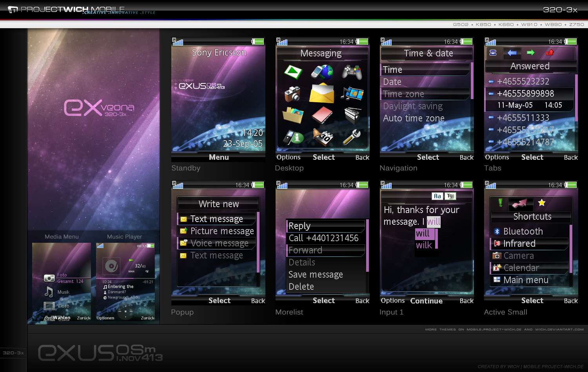The height and width of the screenshot is (372, 588).
Task: Select Reply in the Morelist menu
Action: coord(326,226)
